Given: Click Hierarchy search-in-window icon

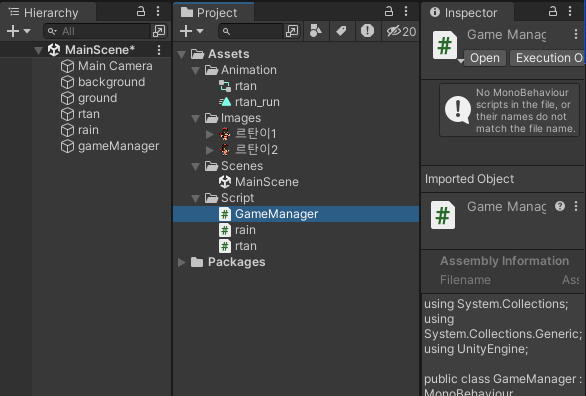Looking at the screenshot, I should tap(159, 31).
